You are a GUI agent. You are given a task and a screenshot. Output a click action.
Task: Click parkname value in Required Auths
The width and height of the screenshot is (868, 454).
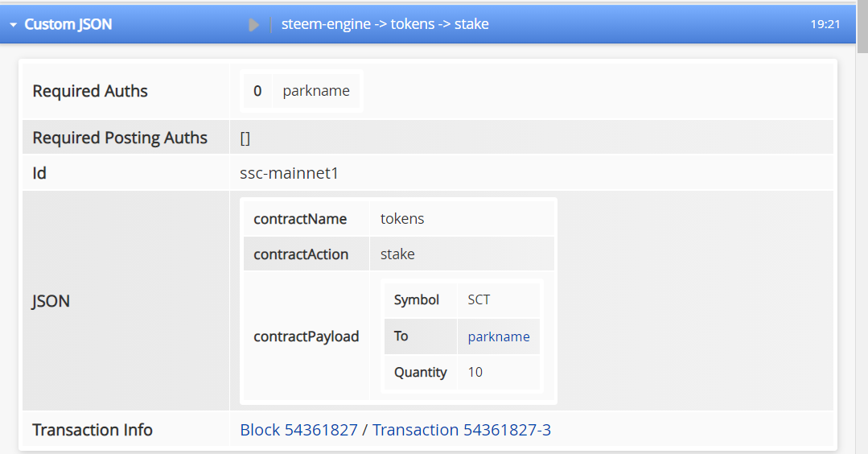coord(316,91)
